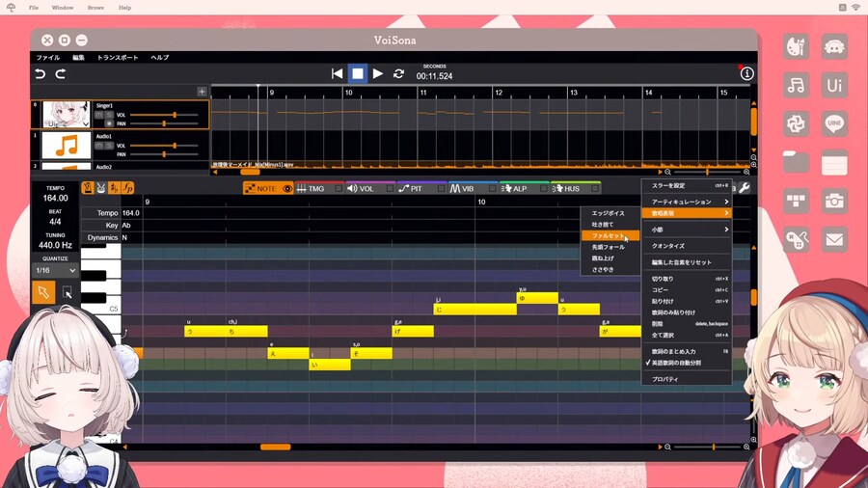
Task: Adjust the Audio1 VOL slider
Action: 164,146
